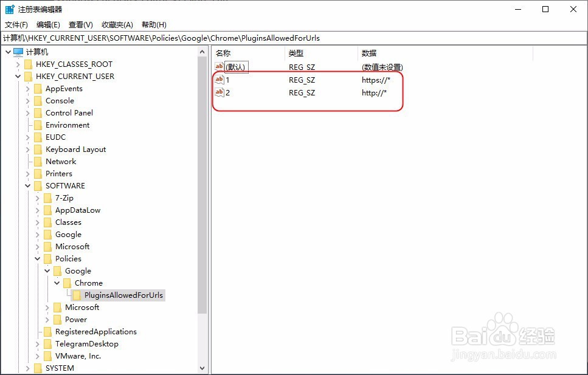
Task: Expand the TelegramDesktop key arrow
Action: (37, 344)
